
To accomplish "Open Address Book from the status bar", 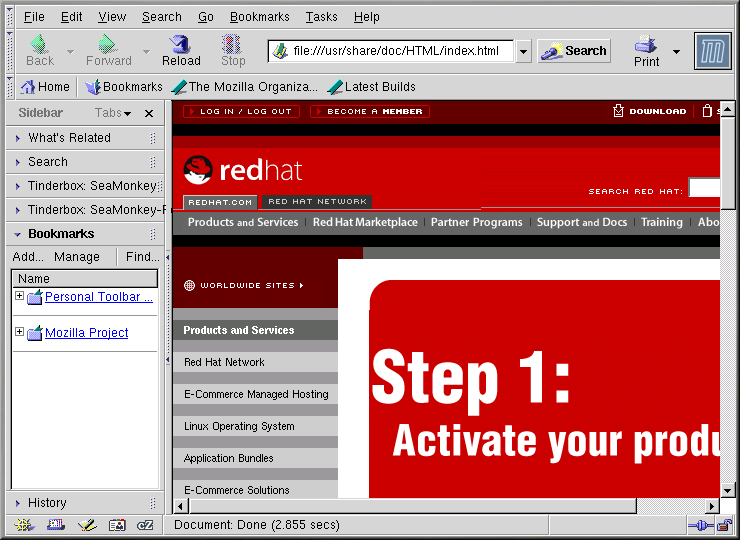I will coord(117,525).
